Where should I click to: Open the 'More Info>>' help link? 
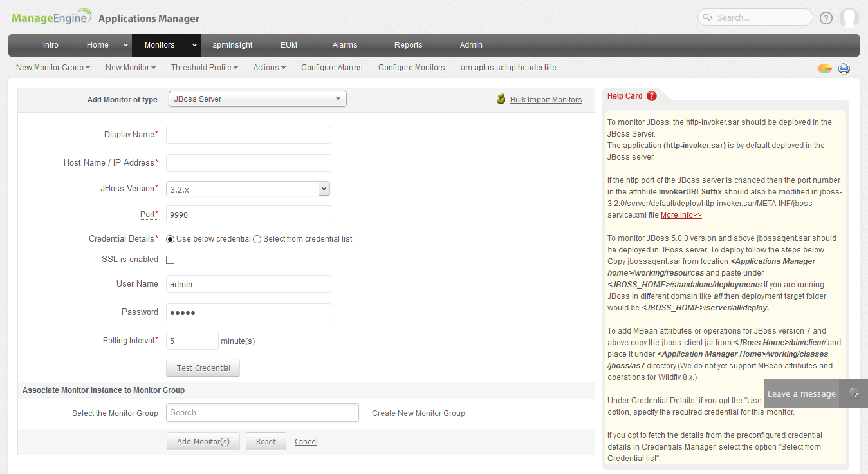pos(681,215)
